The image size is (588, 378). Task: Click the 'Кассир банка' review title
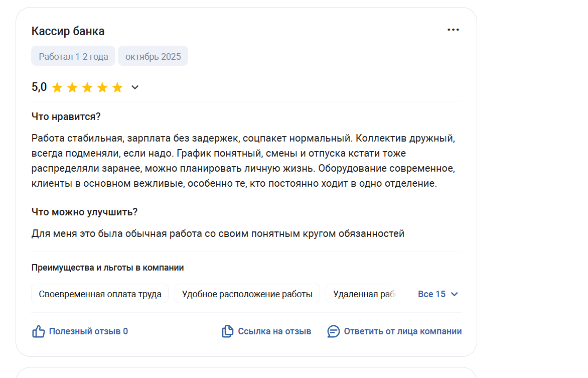[x=68, y=31]
